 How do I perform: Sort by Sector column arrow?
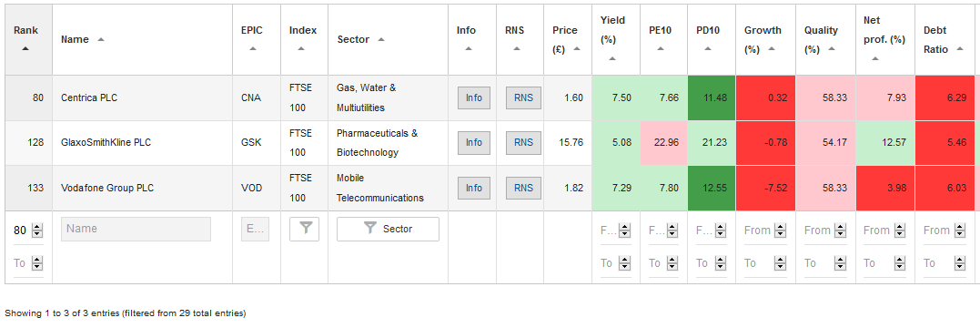(x=381, y=39)
